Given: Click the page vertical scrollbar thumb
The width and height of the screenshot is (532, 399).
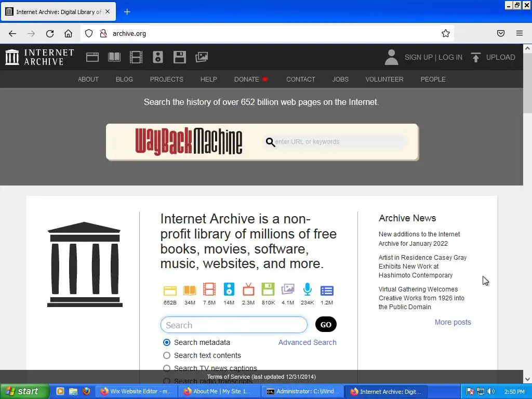Looking at the screenshot, I should pyautogui.click(x=528, y=83).
